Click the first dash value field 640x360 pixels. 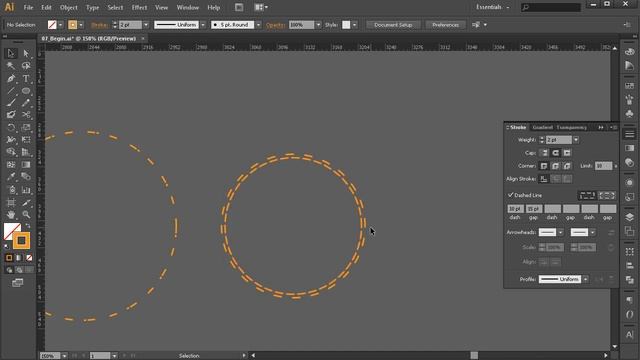click(516, 209)
